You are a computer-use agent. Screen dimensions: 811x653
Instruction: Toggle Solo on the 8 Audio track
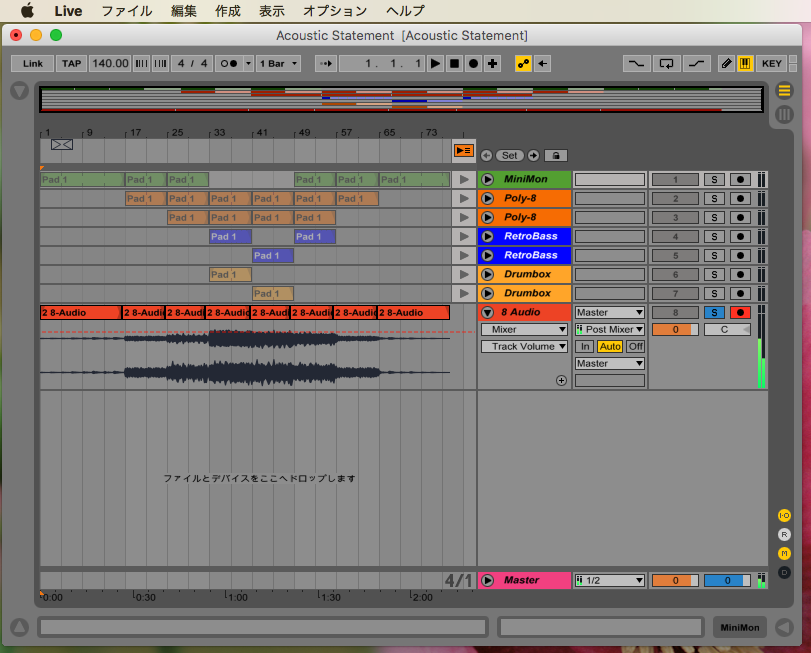point(714,312)
